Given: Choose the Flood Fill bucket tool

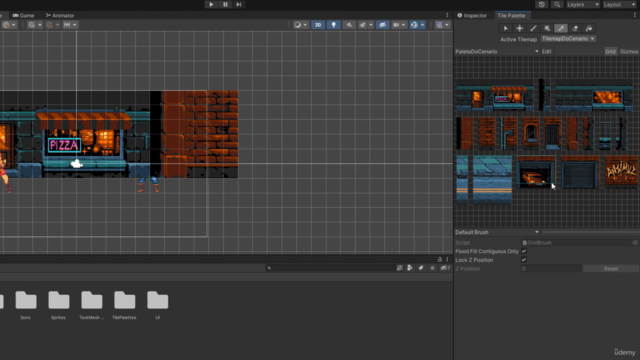Looking at the screenshot, I should pyautogui.click(x=589, y=29).
